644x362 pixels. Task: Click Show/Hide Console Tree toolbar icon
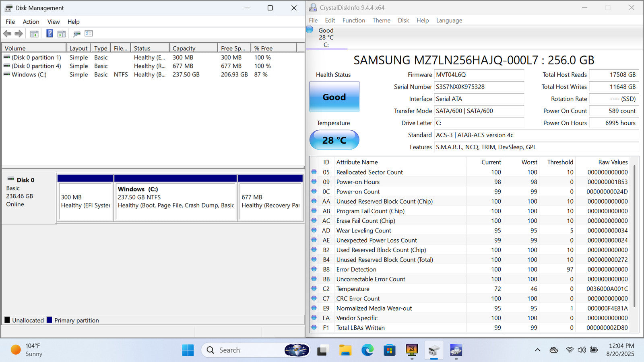pos(34,34)
